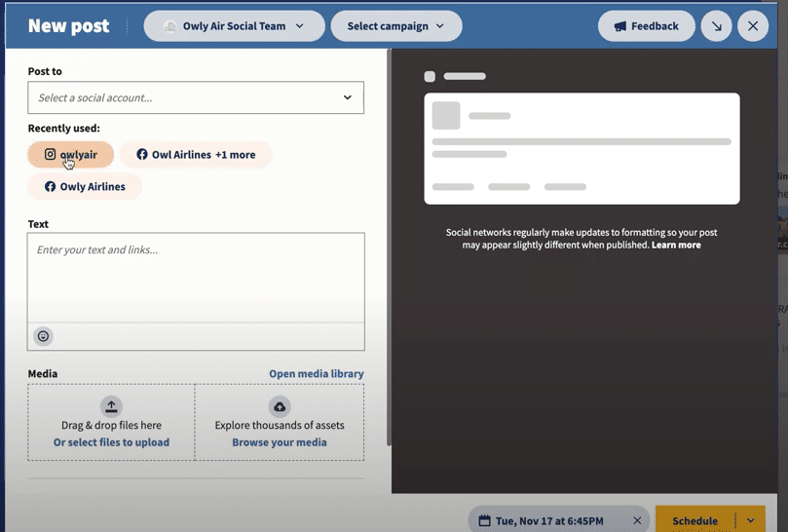Click into the post text field
The width and height of the screenshot is (788, 532).
196,278
